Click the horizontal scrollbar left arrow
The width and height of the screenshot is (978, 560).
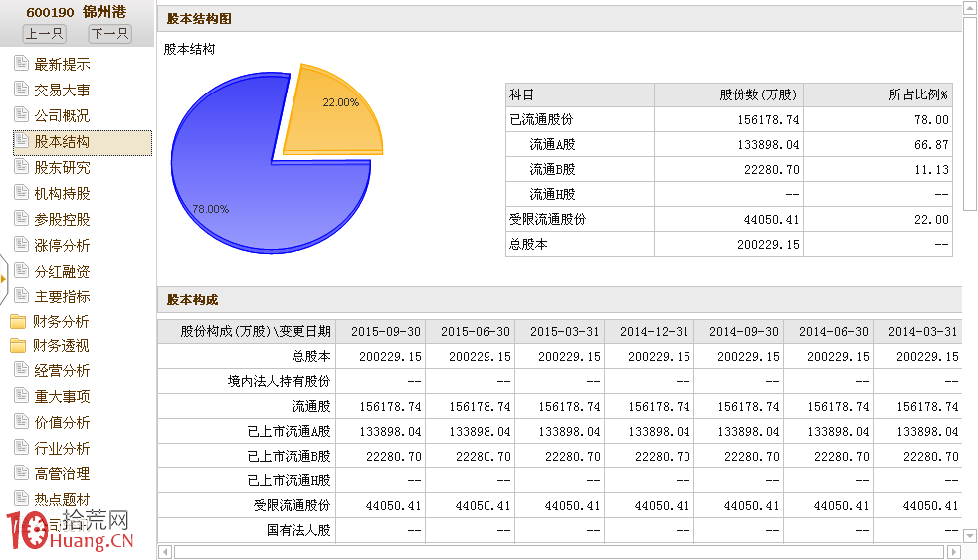[x=165, y=552]
